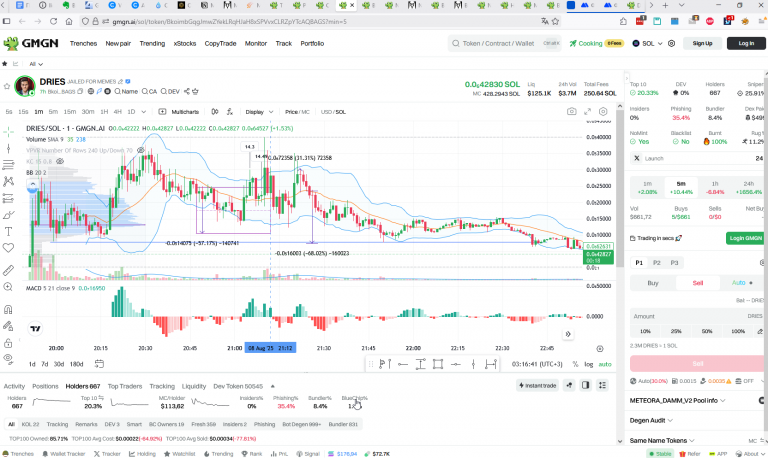Image resolution: width=768 pixels, height=458 pixels.
Task: Click the Log In button
Action: (x=746, y=44)
